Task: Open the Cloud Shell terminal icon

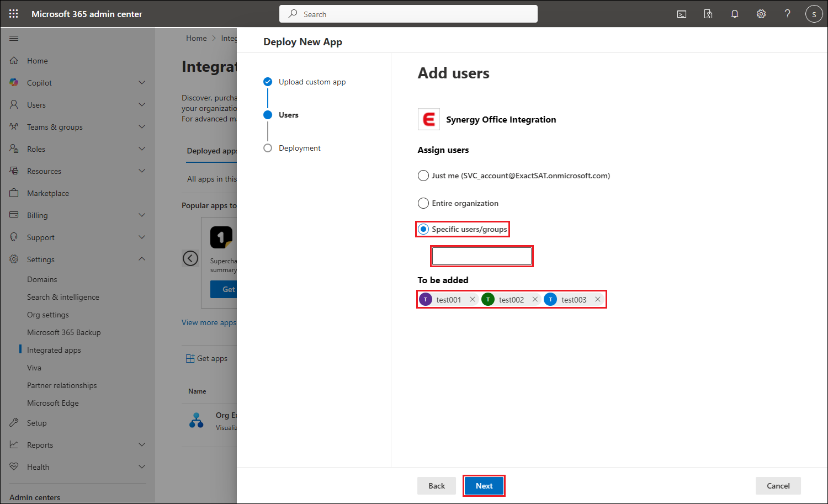Action: (682, 14)
